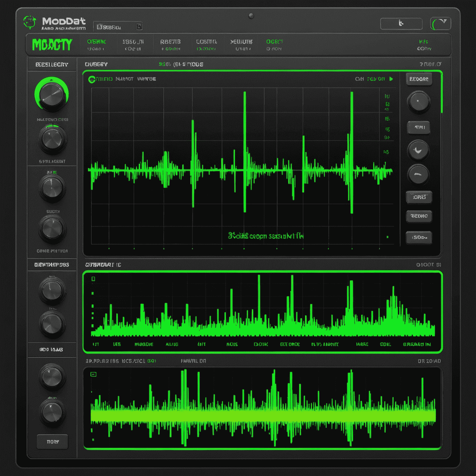Image resolution: width=476 pixels, height=476 pixels.
Task: Click the ATPLI button
Action: pos(419,127)
